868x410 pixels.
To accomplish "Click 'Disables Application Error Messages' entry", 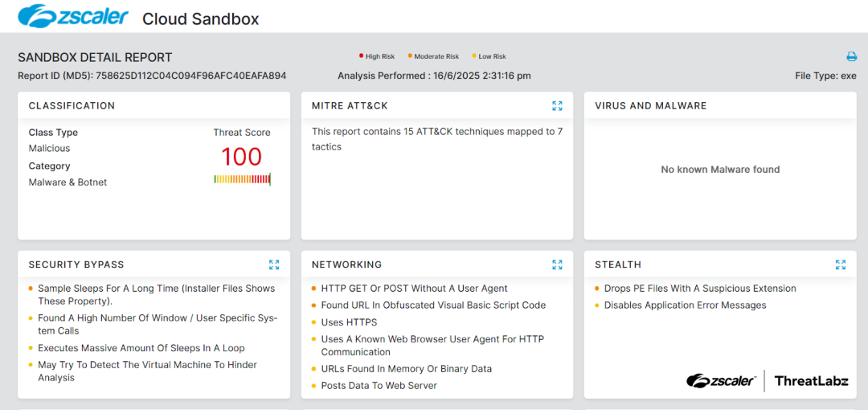I will (685, 305).
